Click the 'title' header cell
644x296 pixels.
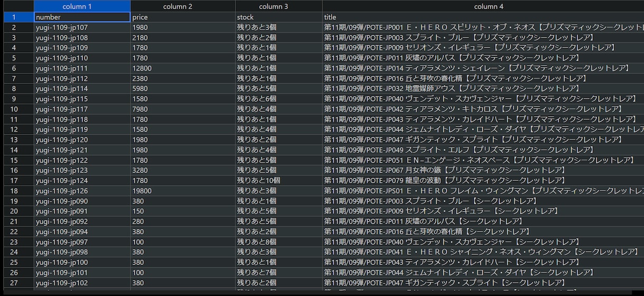click(x=483, y=17)
